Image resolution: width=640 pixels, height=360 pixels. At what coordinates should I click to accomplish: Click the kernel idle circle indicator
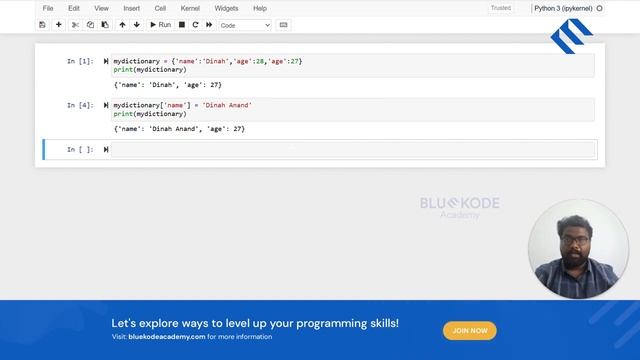[600, 8]
